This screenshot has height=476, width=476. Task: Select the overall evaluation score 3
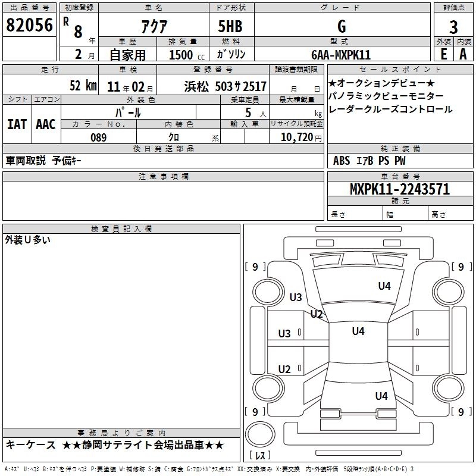click(453, 27)
